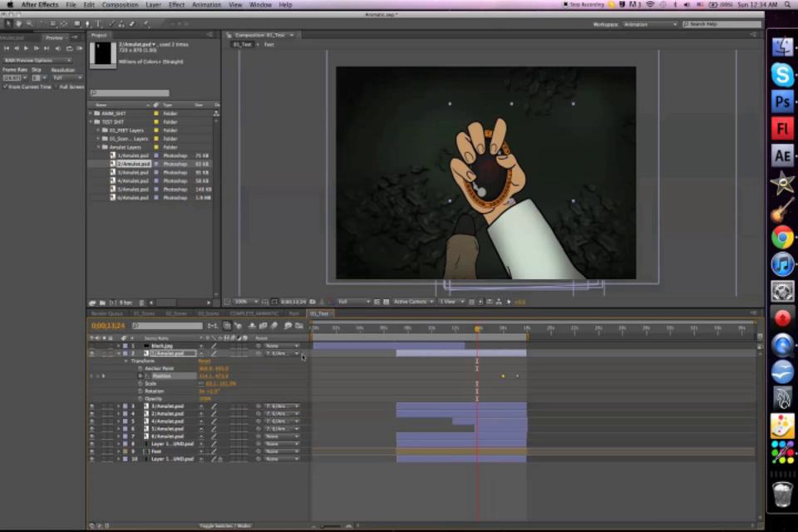Toggle From Current Time checkbox
The width and height of the screenshot is (798, 532).
(5, 87)
